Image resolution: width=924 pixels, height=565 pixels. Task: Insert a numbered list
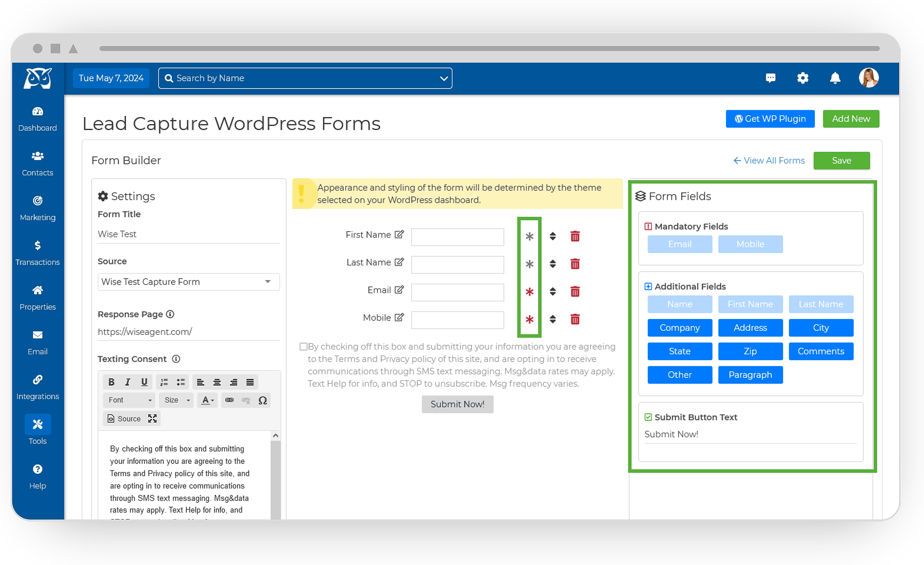pos(164,382)
